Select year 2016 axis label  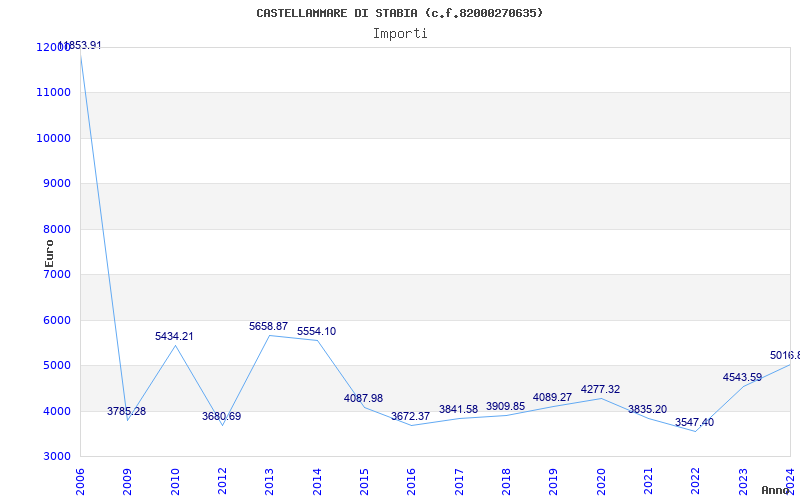[x=411, y=479]
